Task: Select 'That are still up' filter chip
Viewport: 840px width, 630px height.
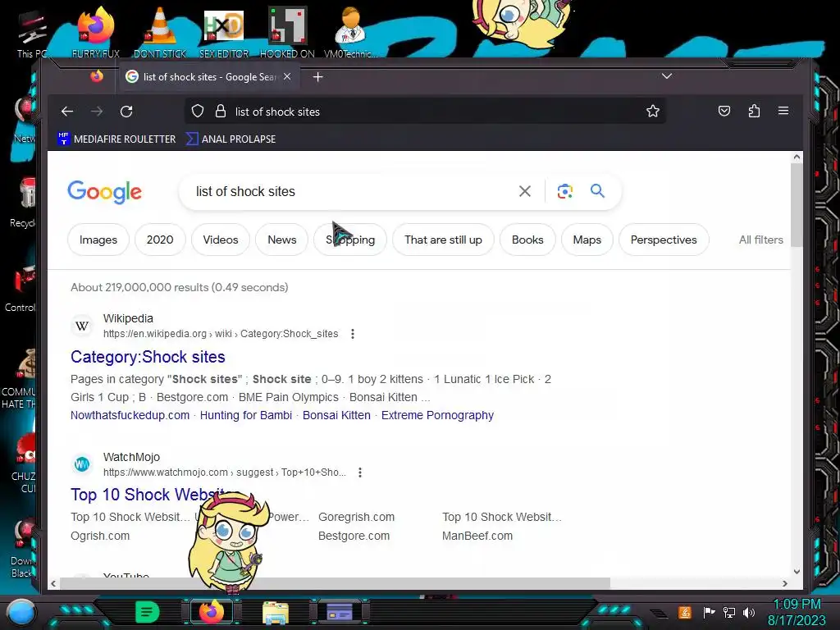Action: point(443,240)
